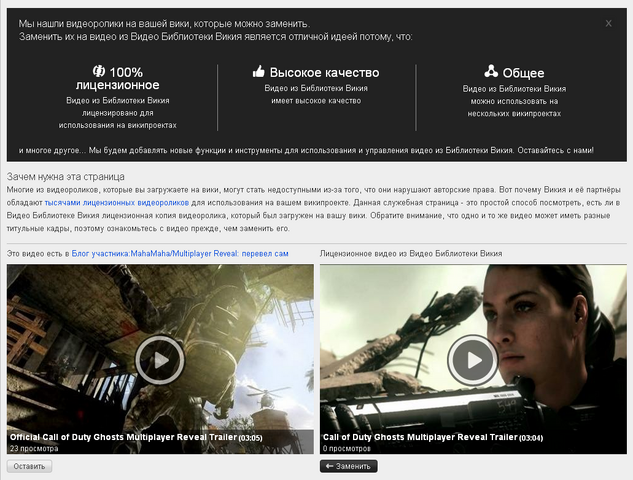Click the 100% licensed badge icon
The height and width of the screenshot is (480, 633).
99,71
